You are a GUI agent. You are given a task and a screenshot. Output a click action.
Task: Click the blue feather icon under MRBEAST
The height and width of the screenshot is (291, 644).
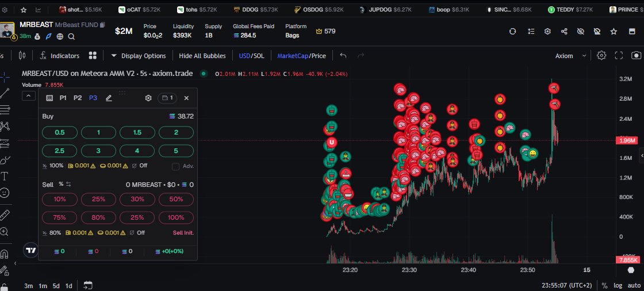pos(48,37)
